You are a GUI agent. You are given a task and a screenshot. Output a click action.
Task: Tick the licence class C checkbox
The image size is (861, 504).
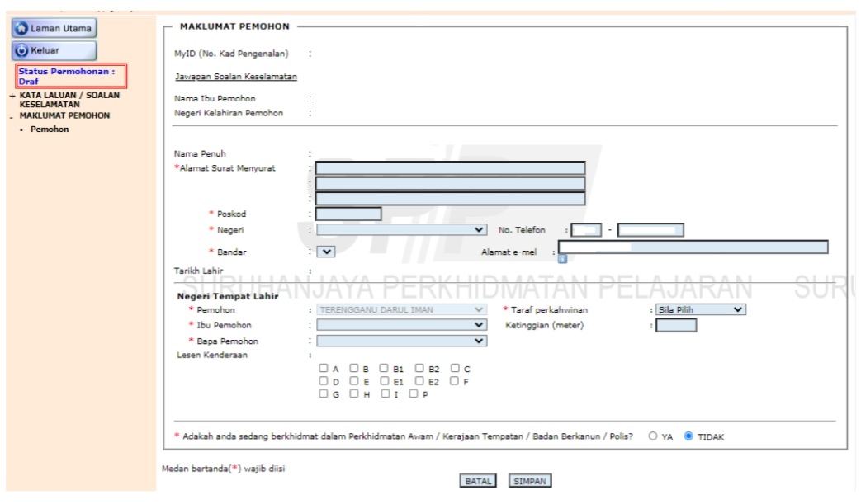coord(455,368)
